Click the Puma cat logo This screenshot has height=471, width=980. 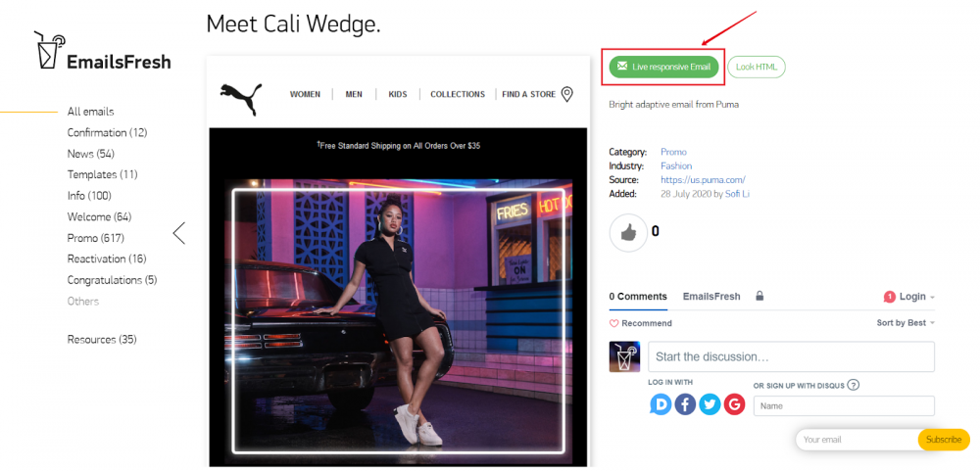pyautogui.click(x=241, y=99)
